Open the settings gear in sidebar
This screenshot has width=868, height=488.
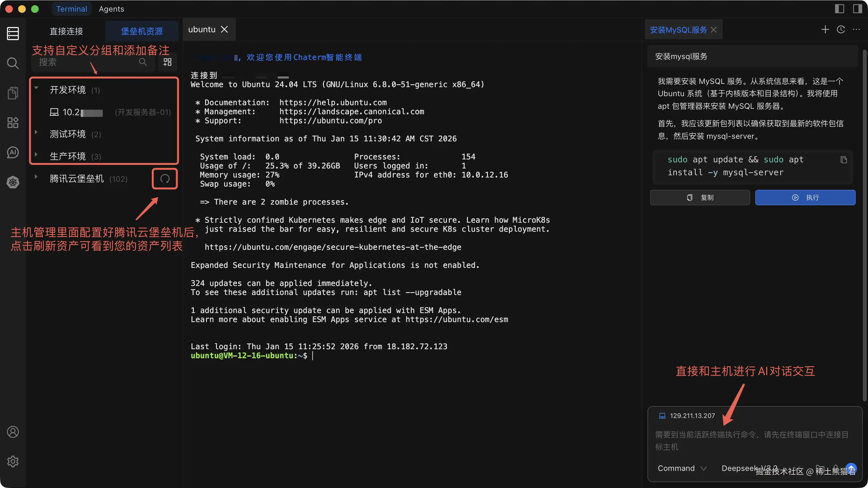(x=13, y=462)
